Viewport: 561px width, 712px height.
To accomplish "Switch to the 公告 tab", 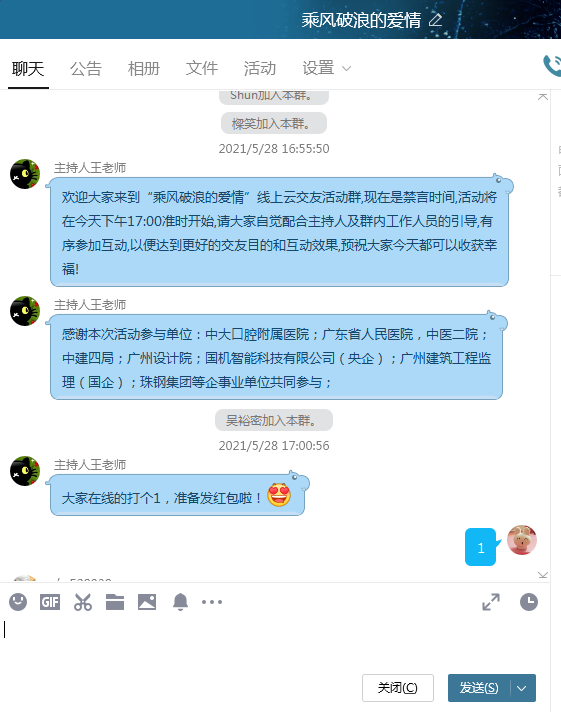I will tap(85, 69).
